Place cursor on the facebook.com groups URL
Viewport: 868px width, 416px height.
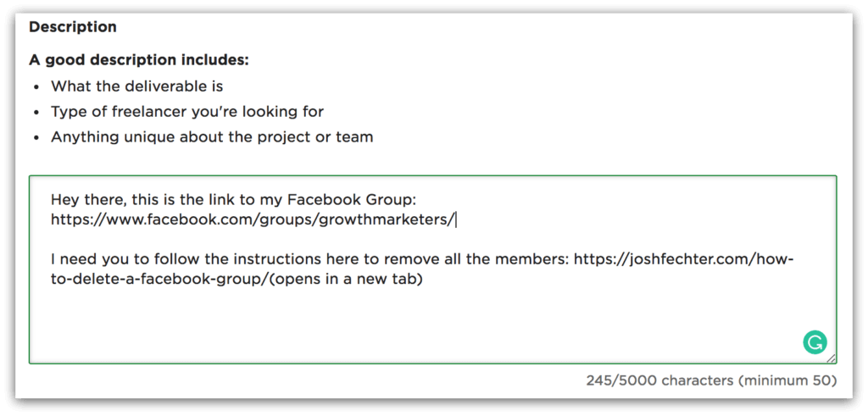pos(253,220)
